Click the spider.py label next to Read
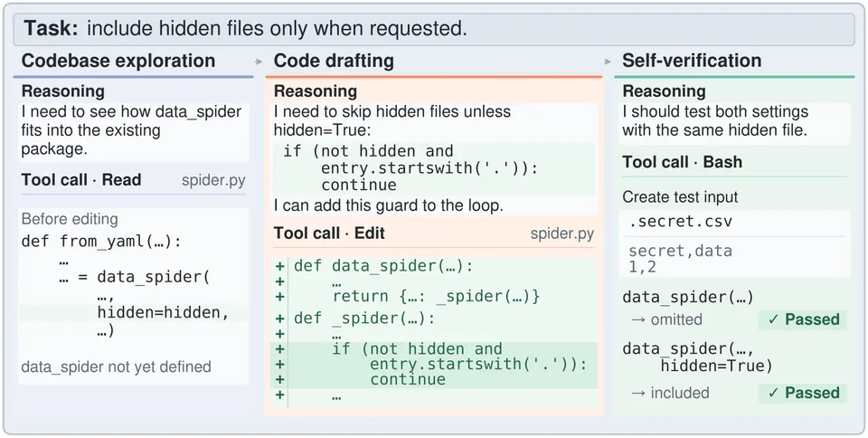Screen dimensions: 868x438 (213, 180)
